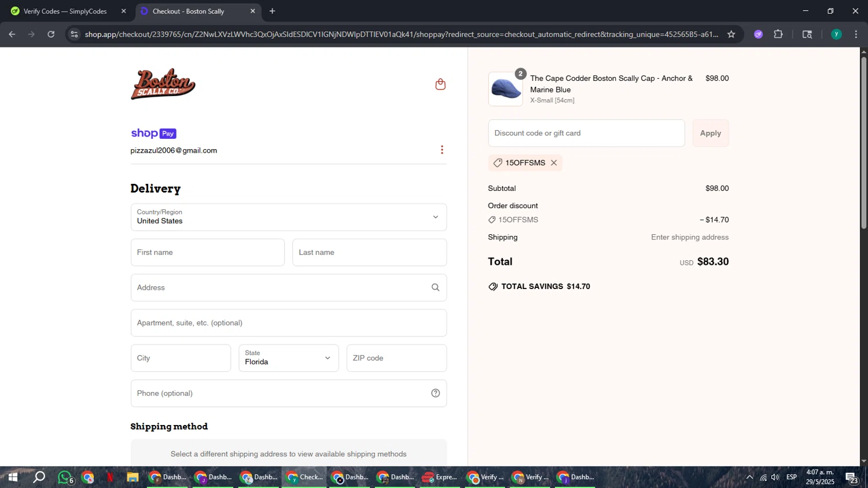This screenshot has width=868, height=488.
Task: Focus the First name field
Action: [x=208, y=253]
